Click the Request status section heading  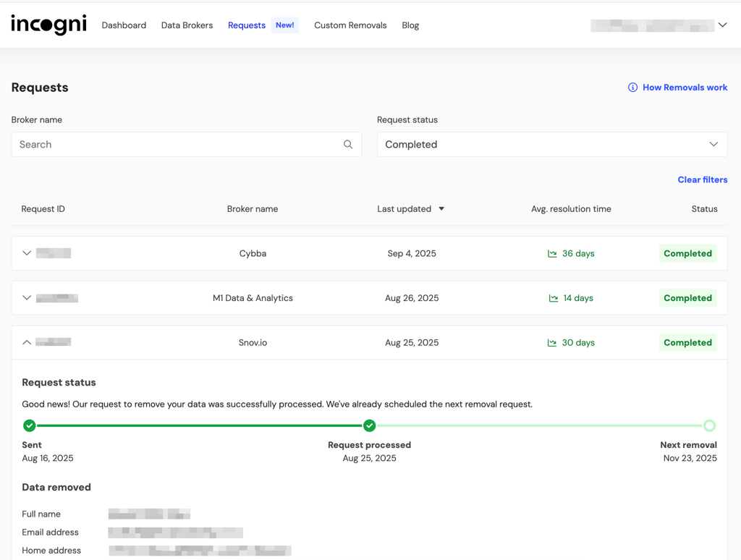tap(59, 382)
